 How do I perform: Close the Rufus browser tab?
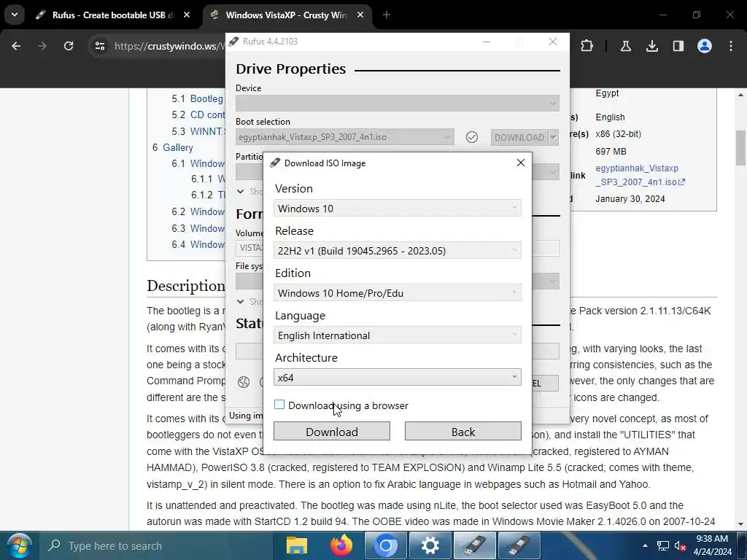coord(187,15)
